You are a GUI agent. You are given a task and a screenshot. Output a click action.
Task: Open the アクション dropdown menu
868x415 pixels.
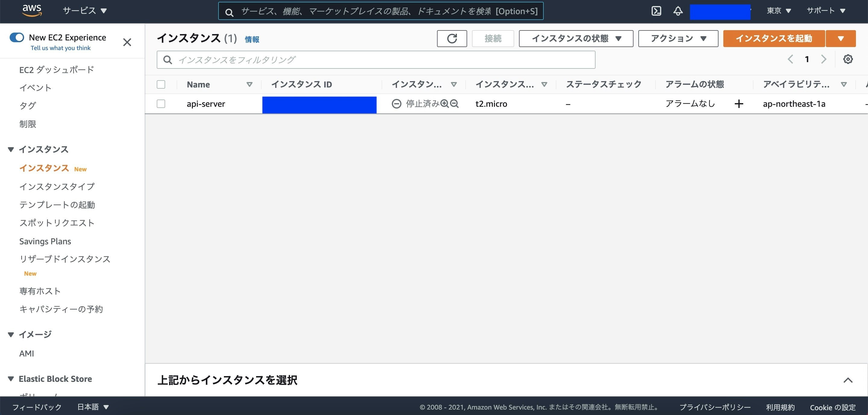678,38
